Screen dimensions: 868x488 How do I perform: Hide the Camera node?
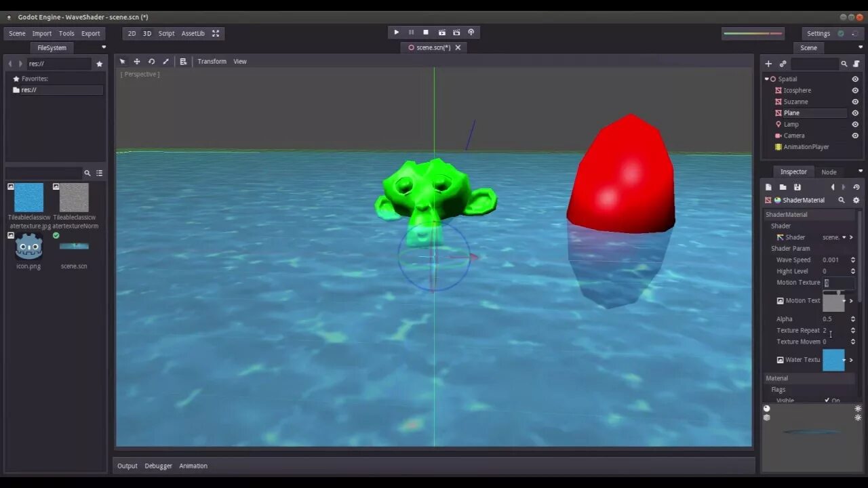click(x=855, y=136)
